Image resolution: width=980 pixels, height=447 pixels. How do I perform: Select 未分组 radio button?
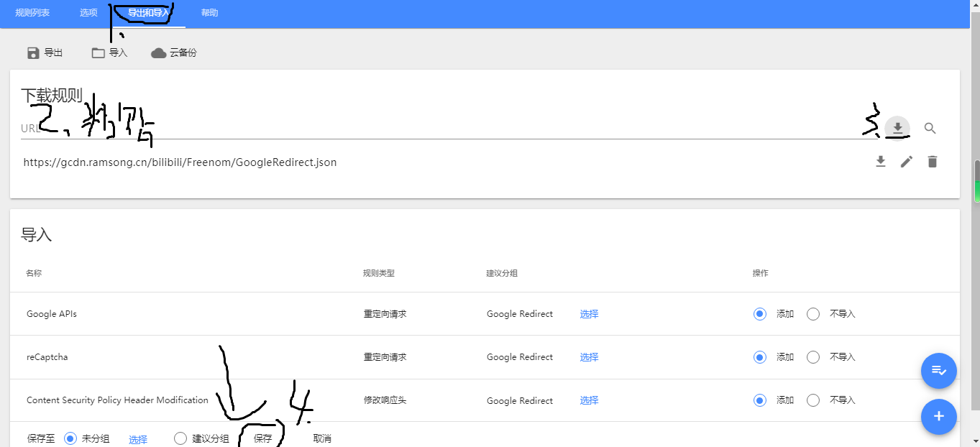pyautogui.click(x=70, y=438)
